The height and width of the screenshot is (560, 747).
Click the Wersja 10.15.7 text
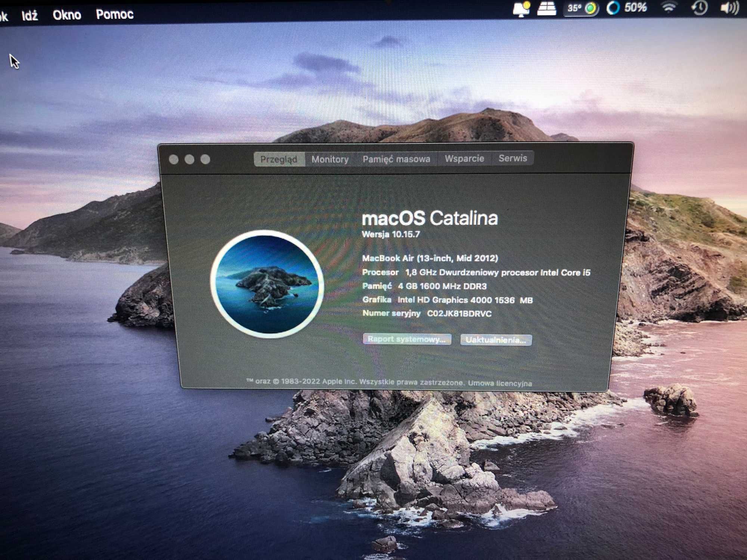(x=391, y=234)
